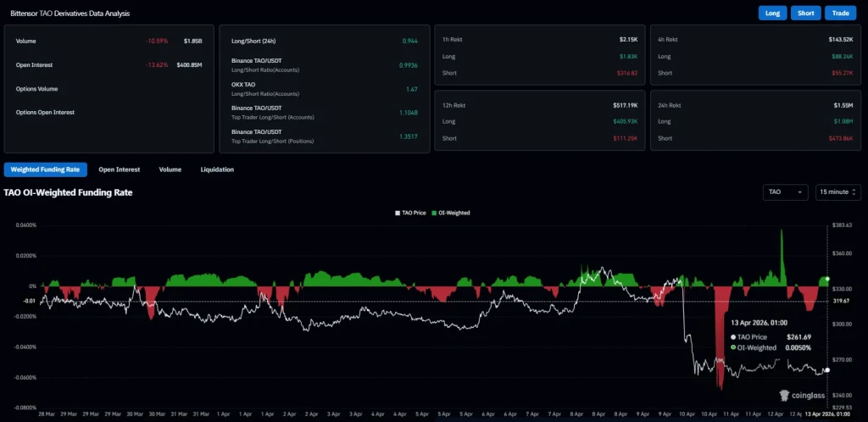
Task: Toggle the OI-Weighted legend series
Action: 451,213
